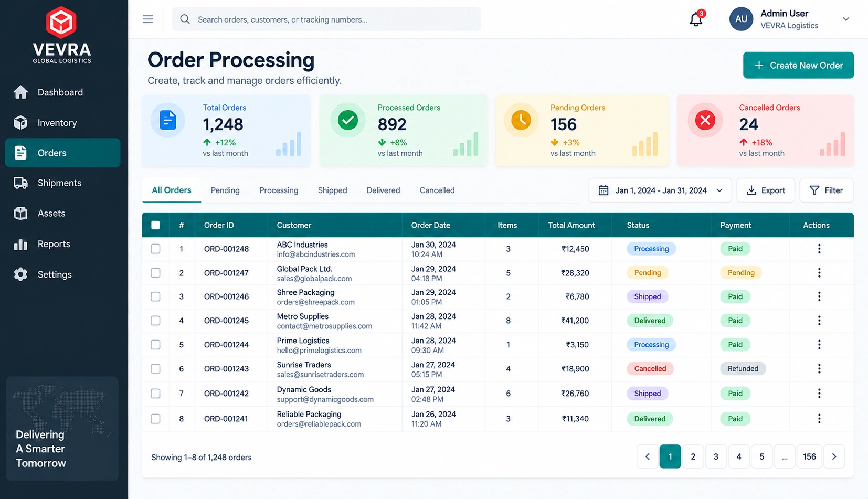Screen dimensions: 868x499
Task: Check the box for ORD-001242
Action: click(x=155, y=394)
